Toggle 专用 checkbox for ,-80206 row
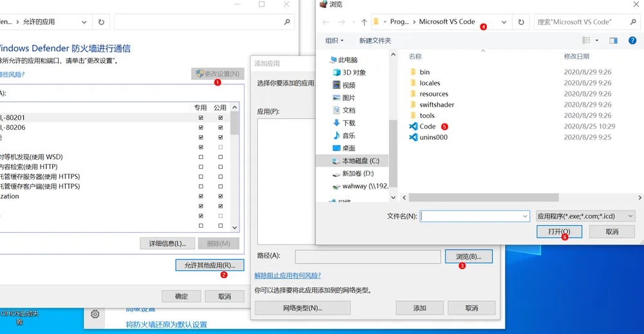 click(x=201, y=127)
